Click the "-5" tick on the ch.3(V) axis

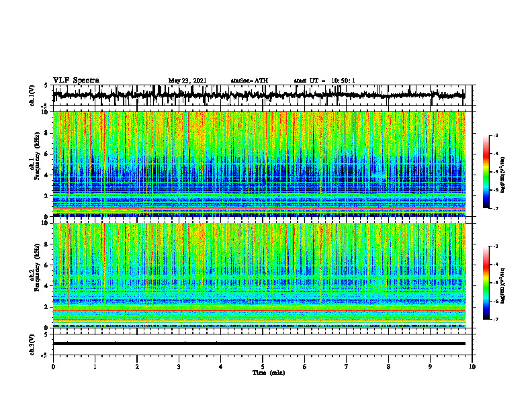(x=45, y=355)
